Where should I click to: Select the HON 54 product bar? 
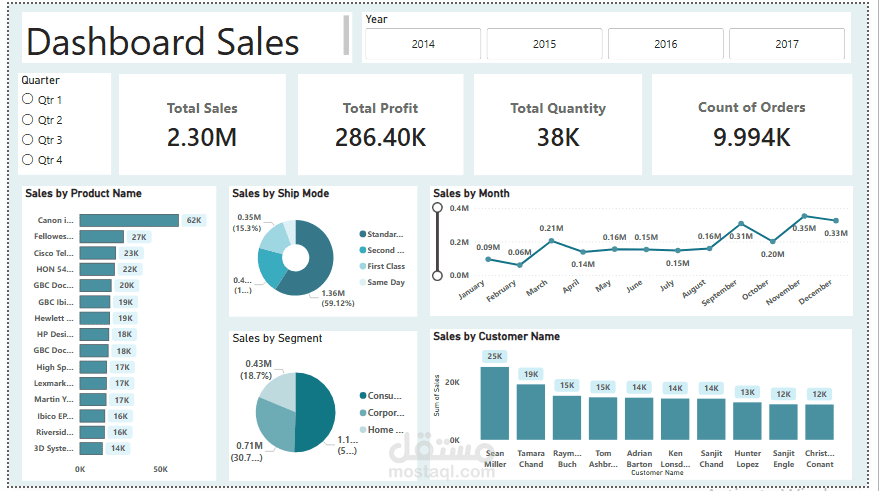(97, 269)
